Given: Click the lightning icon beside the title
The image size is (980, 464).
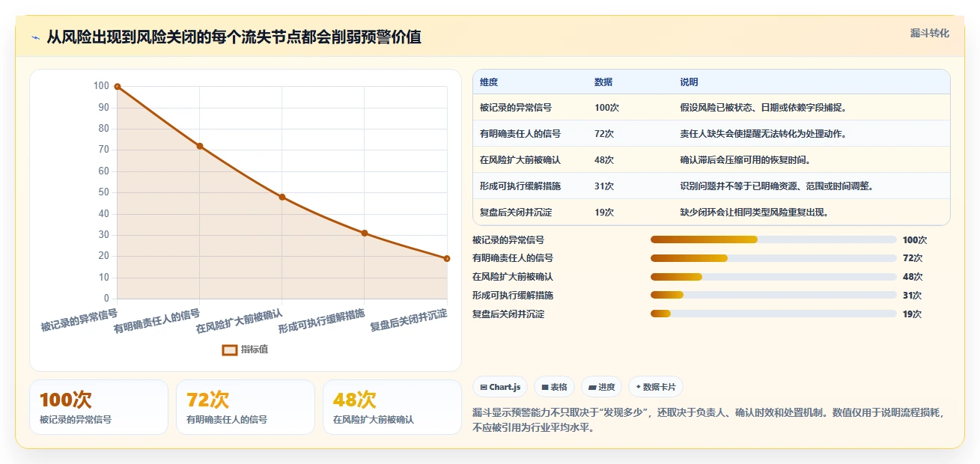Looking at the screenshot, I should pyautogui.click(x=35, y=37).
